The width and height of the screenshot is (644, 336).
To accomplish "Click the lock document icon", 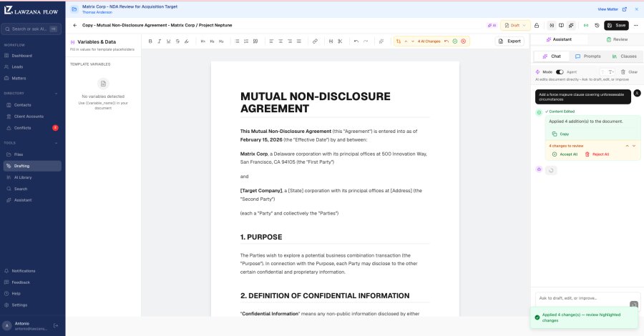I will [537, 25].
